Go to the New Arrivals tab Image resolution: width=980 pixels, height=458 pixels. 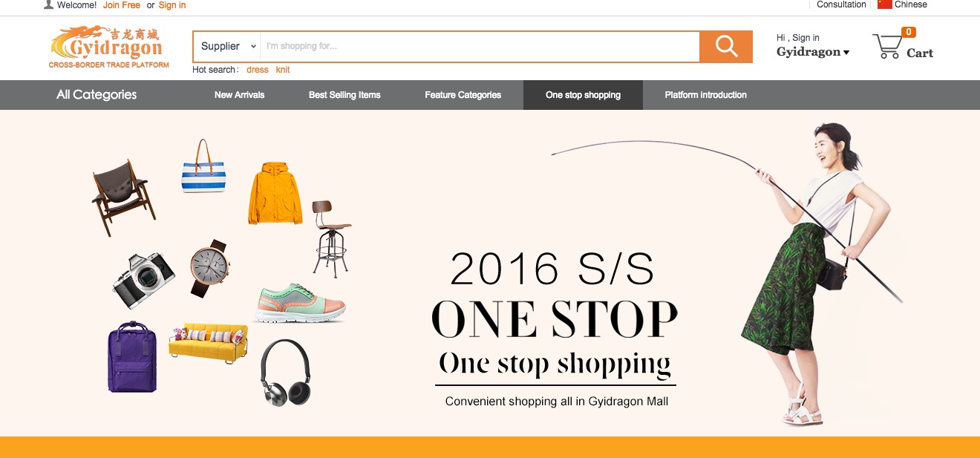tap(239, 95)
